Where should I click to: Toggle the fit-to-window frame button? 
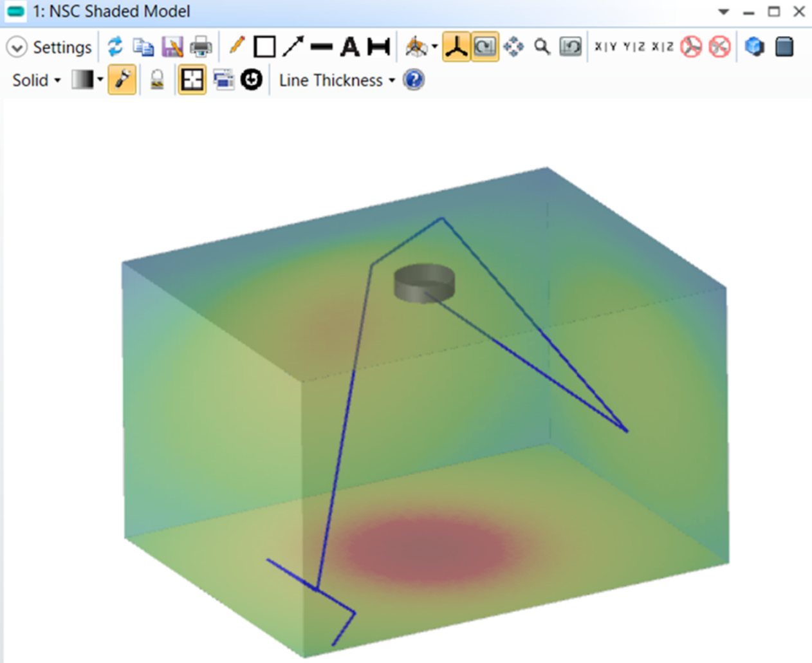pyautogui.click(x=192, y=80)
